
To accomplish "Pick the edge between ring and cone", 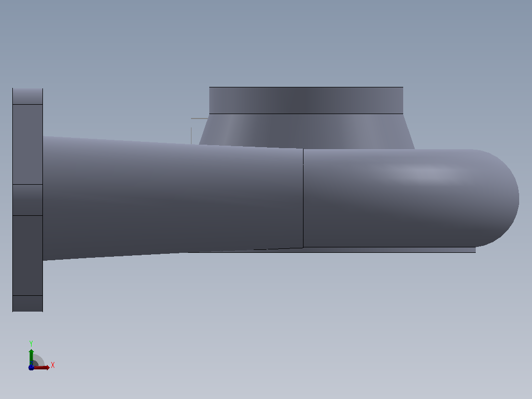I will pos(306,114).
